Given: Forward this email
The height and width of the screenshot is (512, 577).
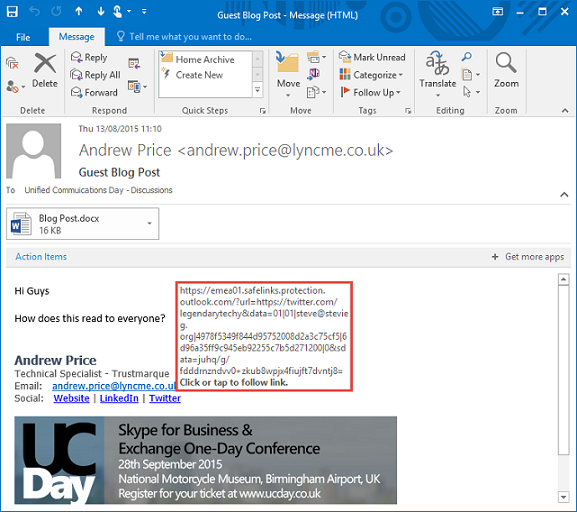Looking at the screenshot, I should click(x=94, y=92).
